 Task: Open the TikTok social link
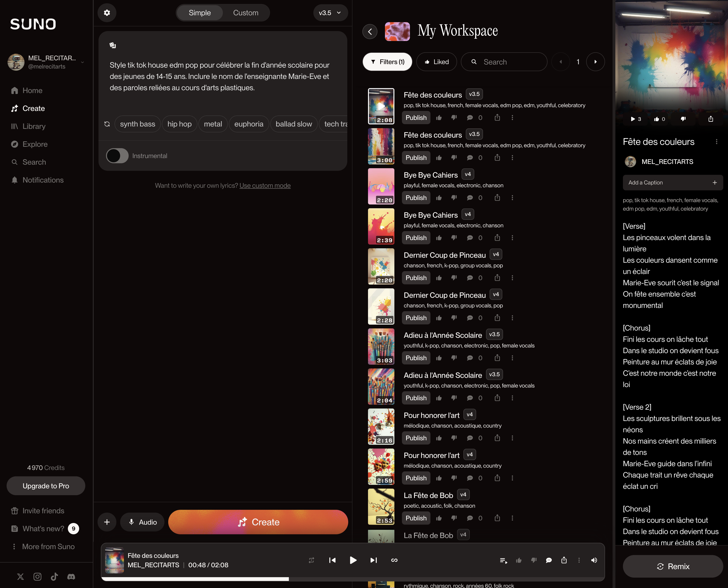point(54,576)
